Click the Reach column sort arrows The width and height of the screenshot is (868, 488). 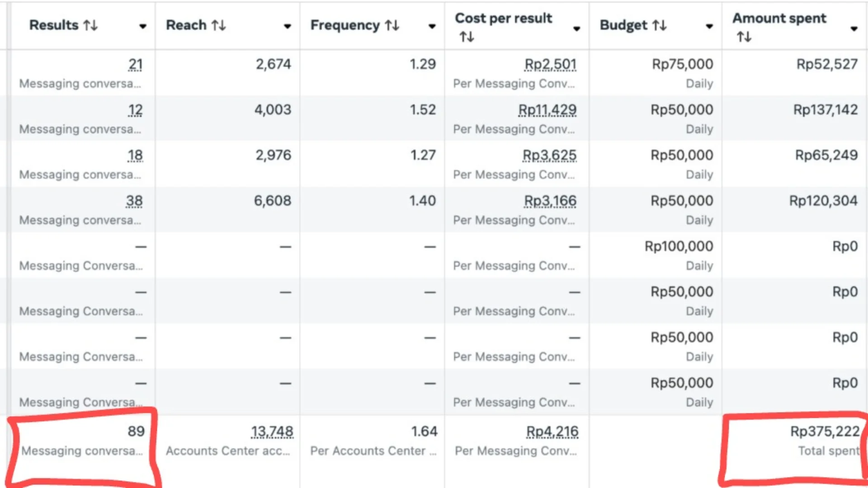pos(219,25)
